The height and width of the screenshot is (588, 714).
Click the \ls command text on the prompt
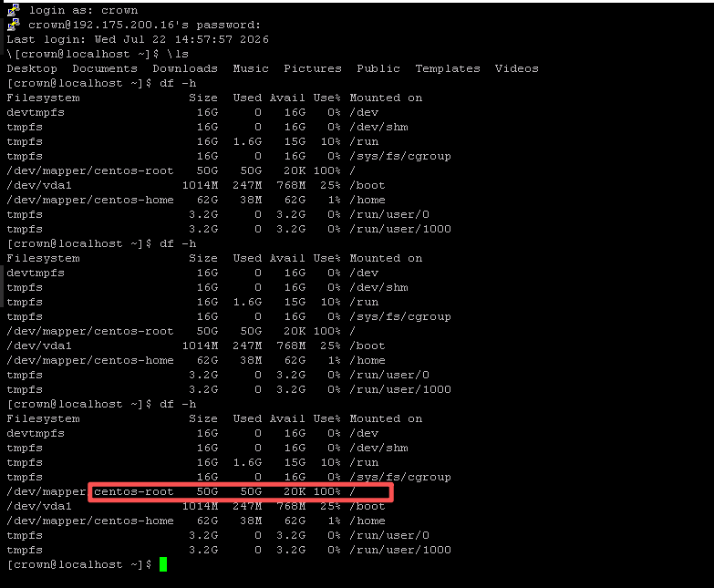178,54
